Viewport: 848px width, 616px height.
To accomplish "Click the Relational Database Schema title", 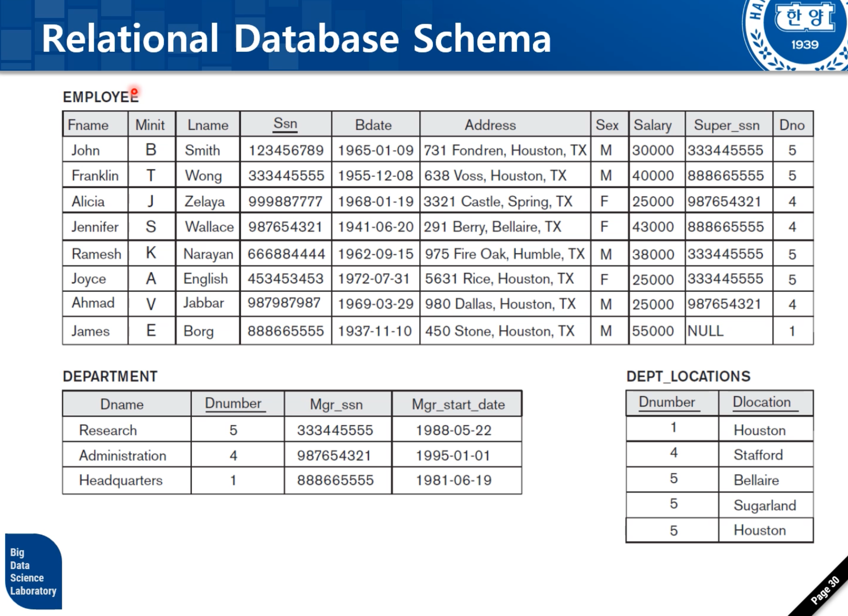I will click(x=296, y=38).
